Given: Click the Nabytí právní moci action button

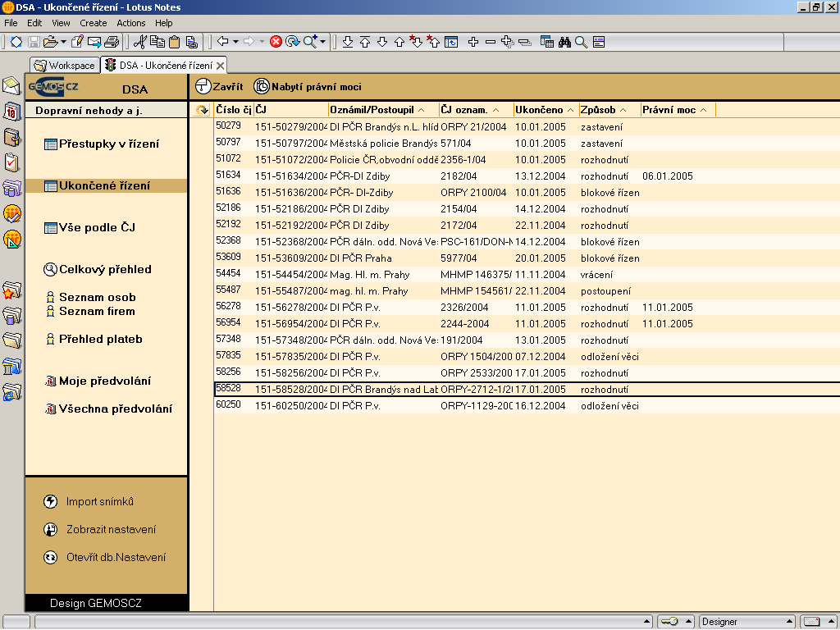Looking at the screenshot, I should point(308,86).
